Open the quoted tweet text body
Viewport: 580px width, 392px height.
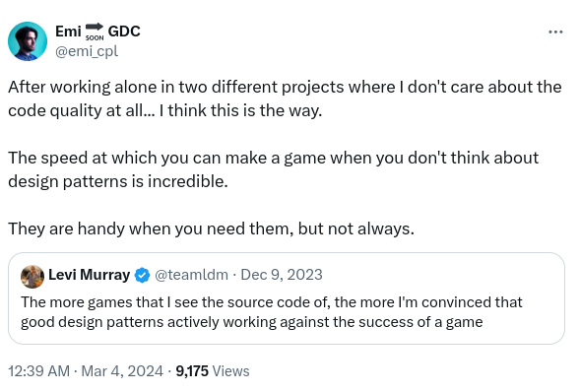tap(272, 312)
